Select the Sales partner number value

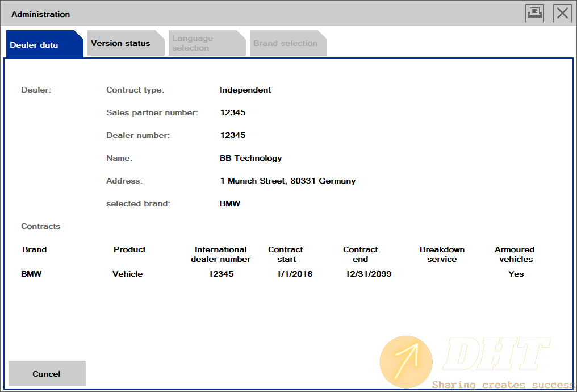(233, 112)
